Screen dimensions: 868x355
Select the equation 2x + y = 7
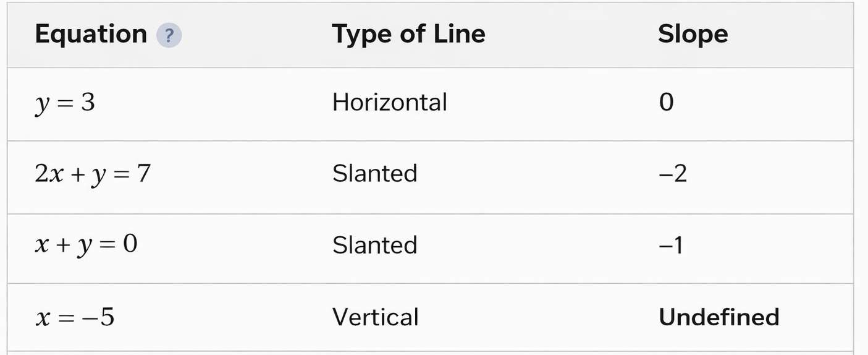[x=93, y=174]
